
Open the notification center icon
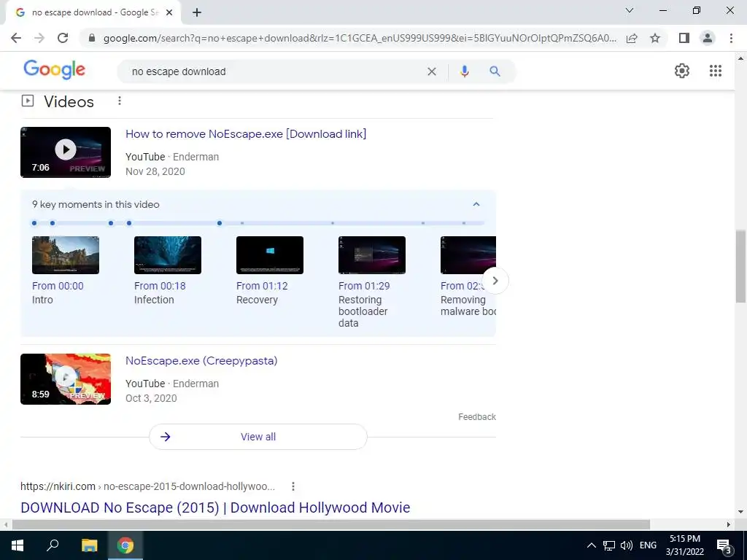pos(724,545)
